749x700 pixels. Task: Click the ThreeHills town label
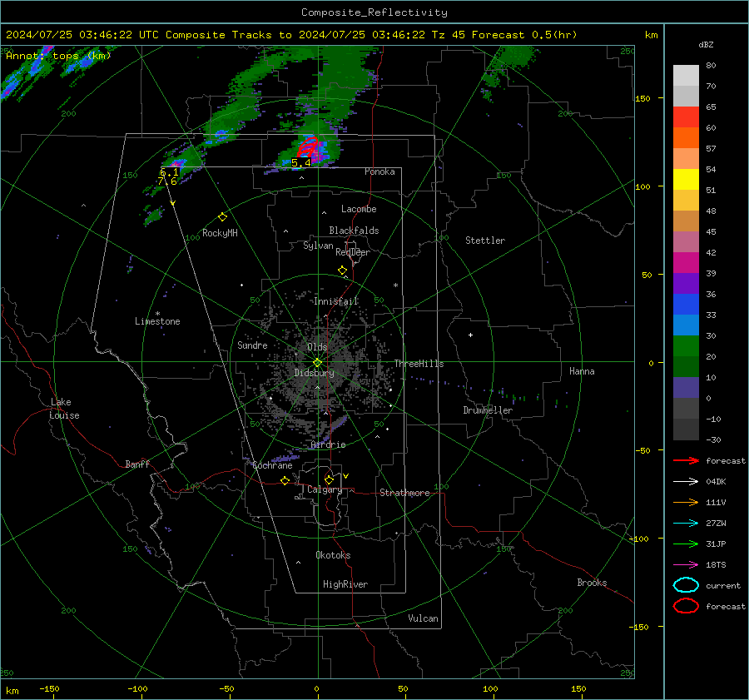click(x=419, y=364)
